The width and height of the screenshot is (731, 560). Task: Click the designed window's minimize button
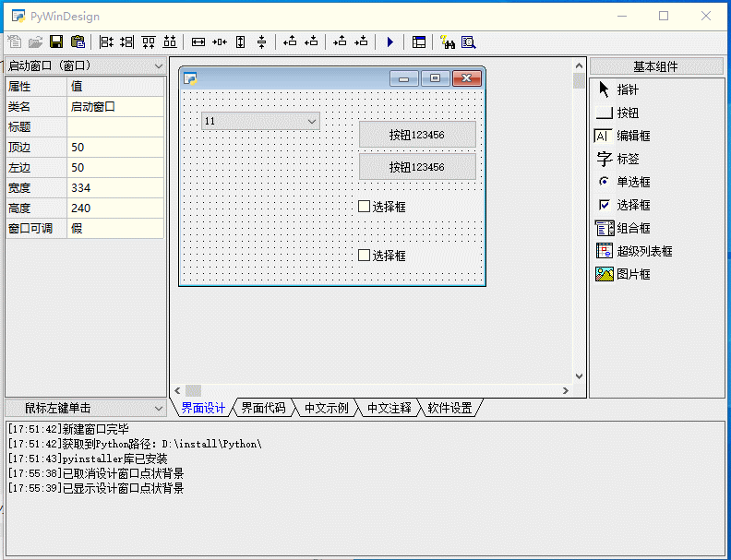403,78
